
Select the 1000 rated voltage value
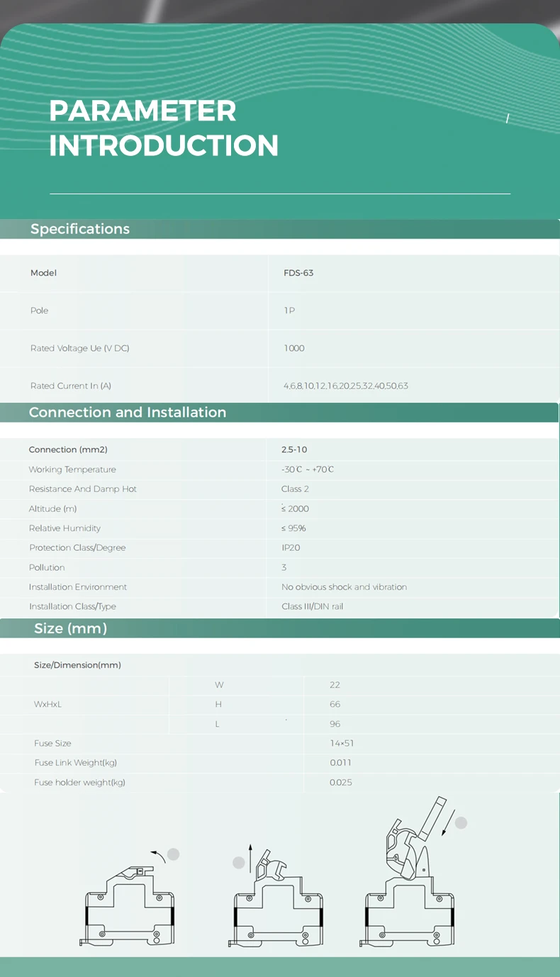point(294,348)
